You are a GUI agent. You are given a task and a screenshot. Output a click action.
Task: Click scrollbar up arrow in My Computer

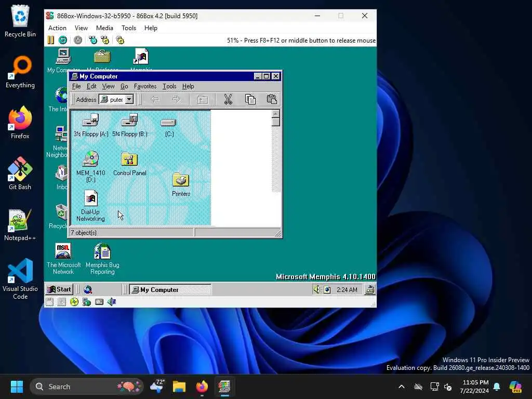pos(276,114)
